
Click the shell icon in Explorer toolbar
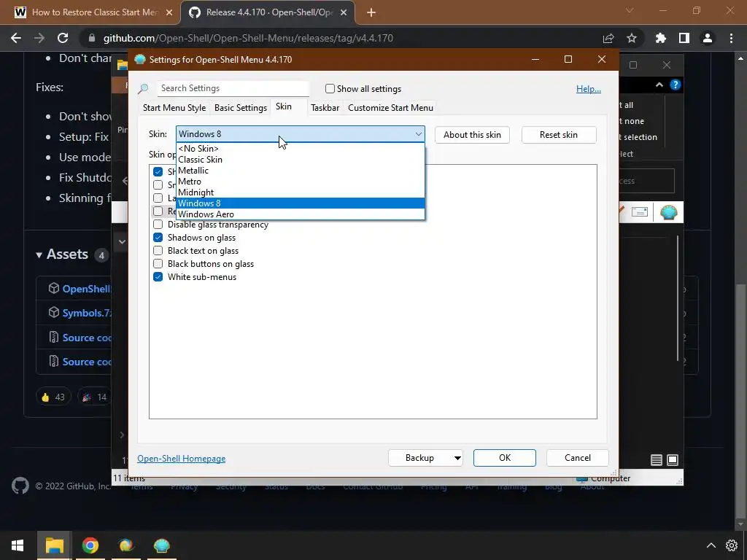669,212
